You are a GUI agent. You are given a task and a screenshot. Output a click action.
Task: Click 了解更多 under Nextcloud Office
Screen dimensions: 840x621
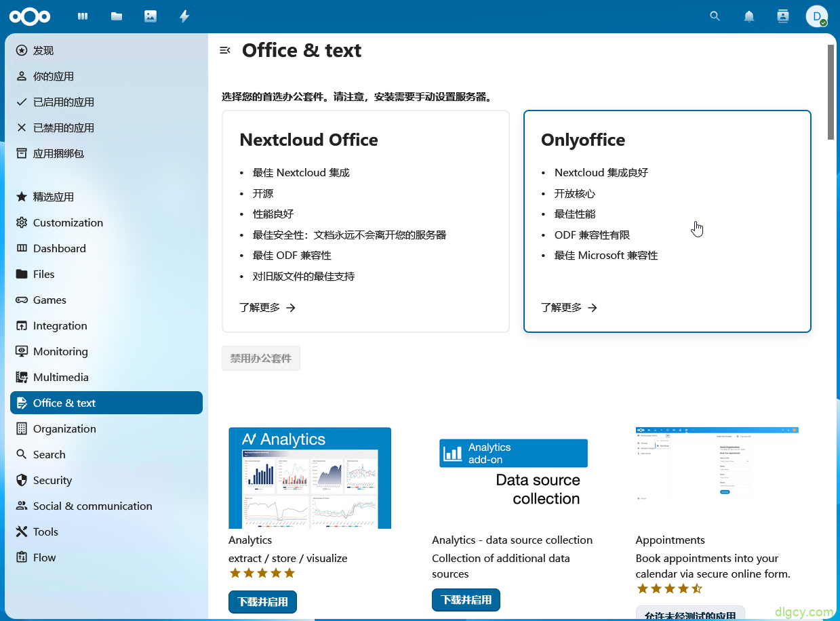[x=268, y=308]
